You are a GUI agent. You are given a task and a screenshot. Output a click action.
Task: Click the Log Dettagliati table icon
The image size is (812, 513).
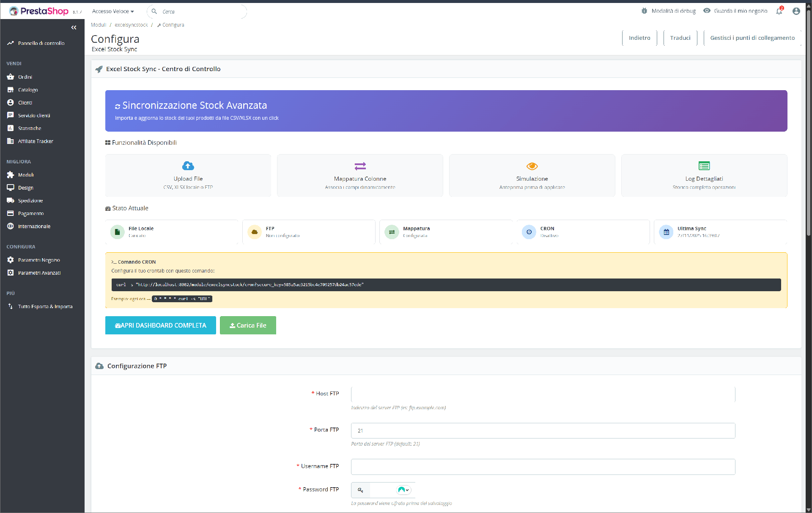tap(704, 166)
